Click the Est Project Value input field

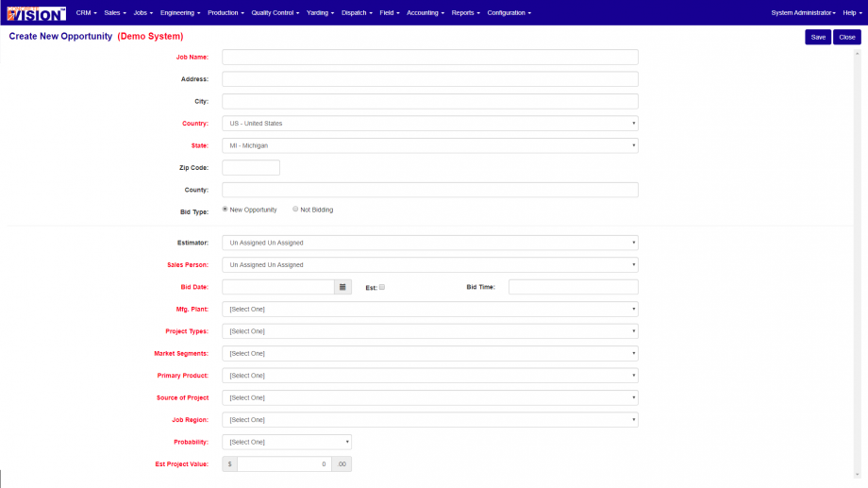point(284,464)
